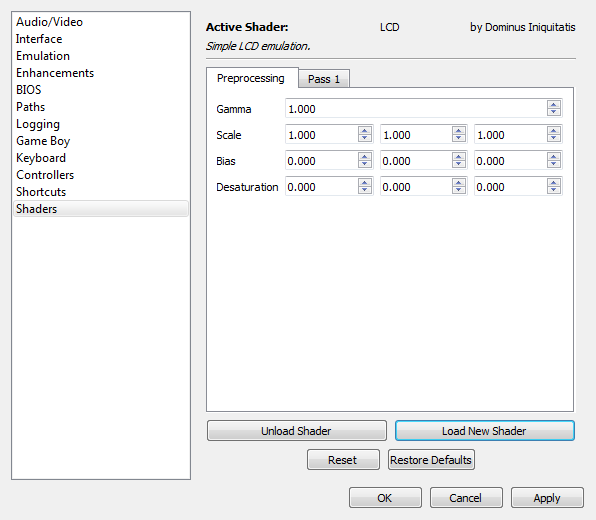The width and height of the screenshot is (596, 520).
Task: Click the Desaturation row label
Action: click(247, 187)
